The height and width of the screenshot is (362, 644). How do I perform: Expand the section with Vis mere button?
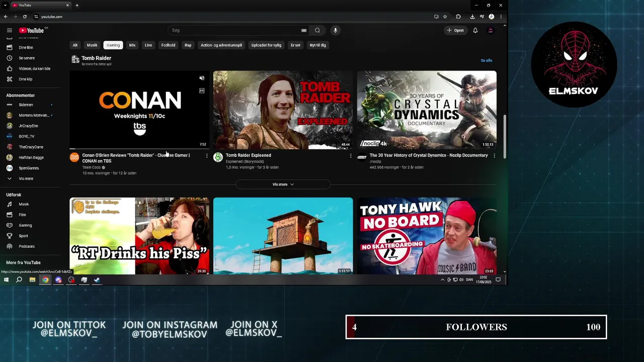click(x=283, y=185)
